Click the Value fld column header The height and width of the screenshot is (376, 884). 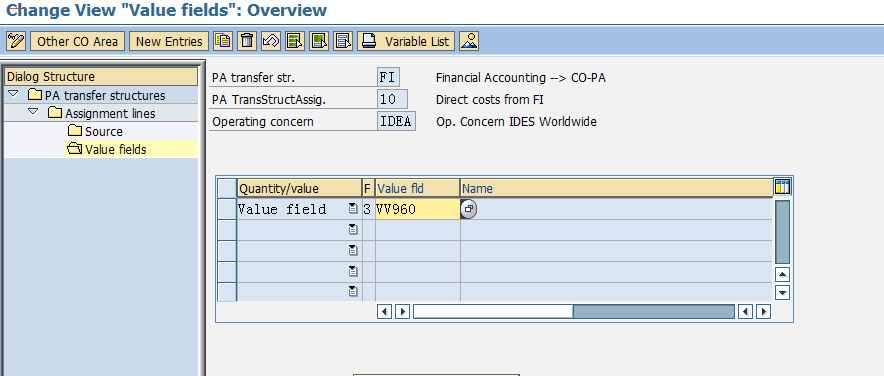click(x=417, y=188)
